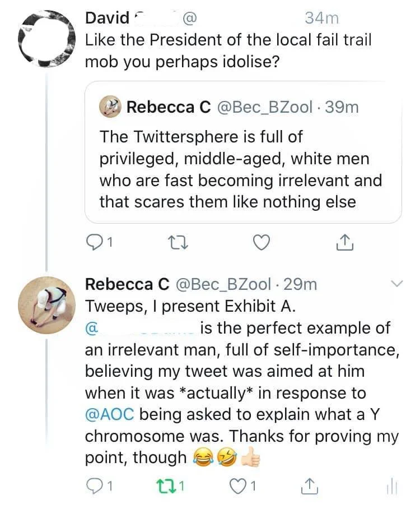Open Rebecca C's name on reply tweet
Screen dimensions: 420x513
pyautogui.click(x=127, y=284)
